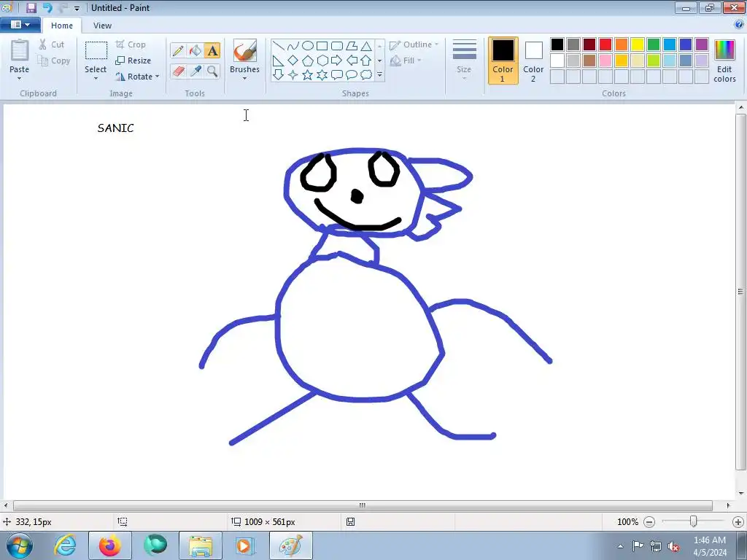Choose the Four-point star shape

tap(293, 75)
